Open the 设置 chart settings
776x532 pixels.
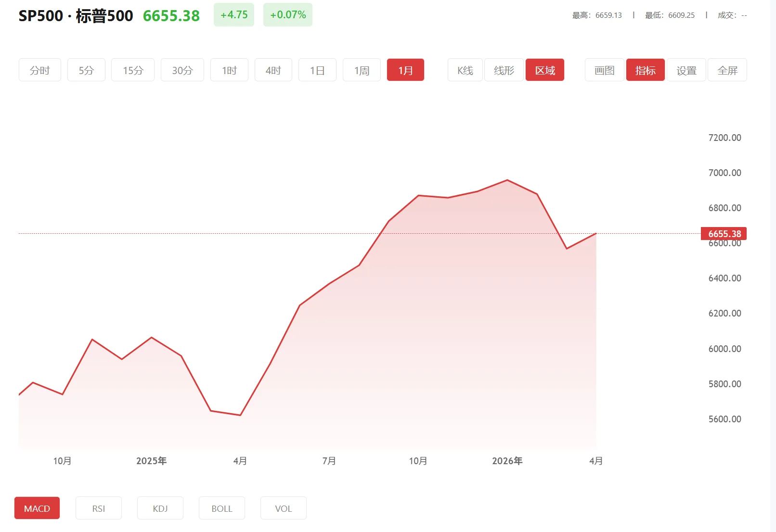pos(686,70)
